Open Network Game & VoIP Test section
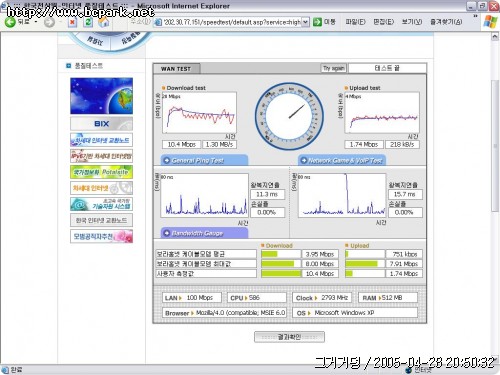Image resolution: width=500 pixels, height=375 pixels. pyautogui.click(x=342, y=160)
